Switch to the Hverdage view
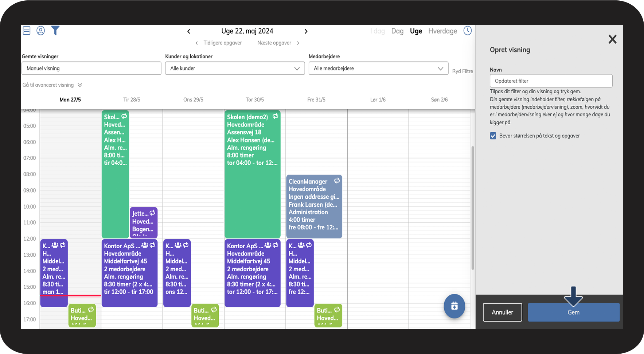 [442, 31]
